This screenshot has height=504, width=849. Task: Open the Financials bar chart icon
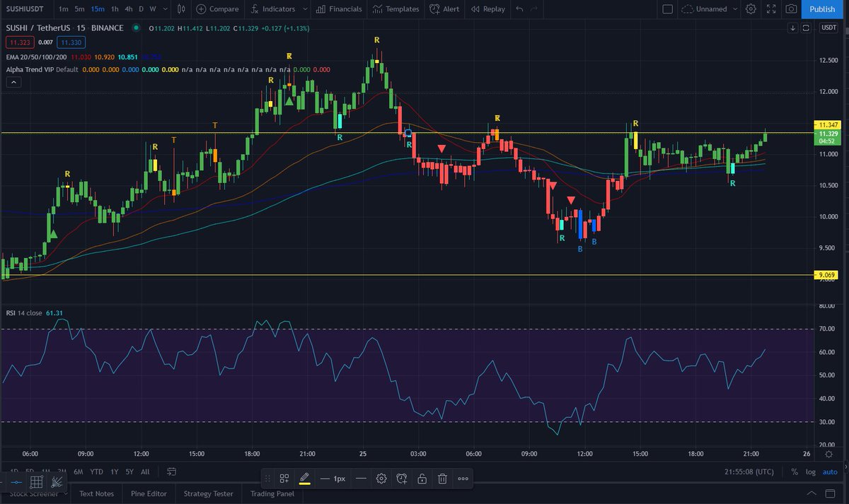tap(322, 9)
